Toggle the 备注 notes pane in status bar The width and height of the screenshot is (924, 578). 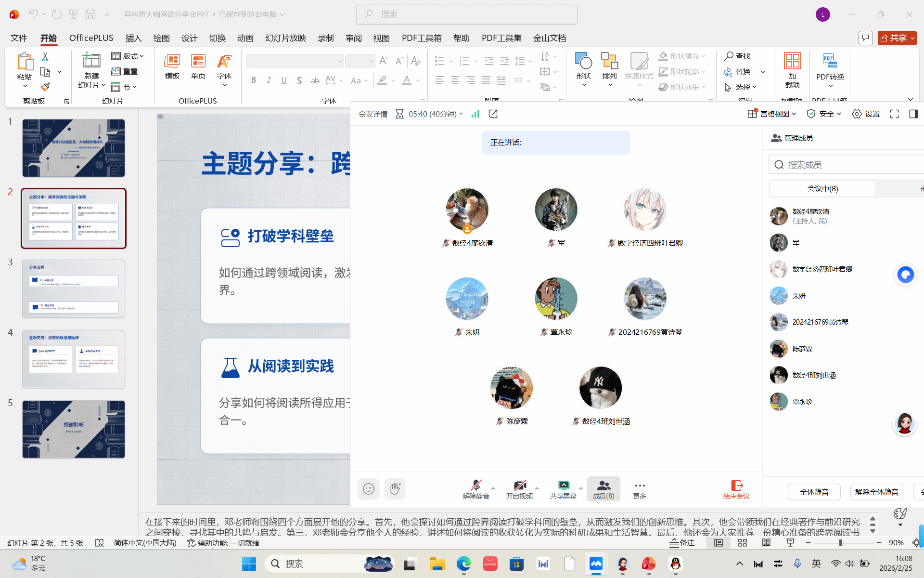click(682, 543)
